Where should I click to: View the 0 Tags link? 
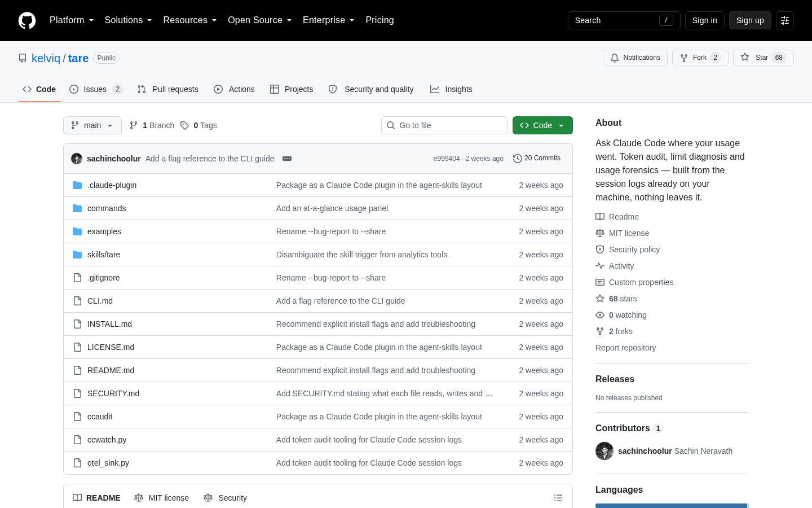(198, 125)
